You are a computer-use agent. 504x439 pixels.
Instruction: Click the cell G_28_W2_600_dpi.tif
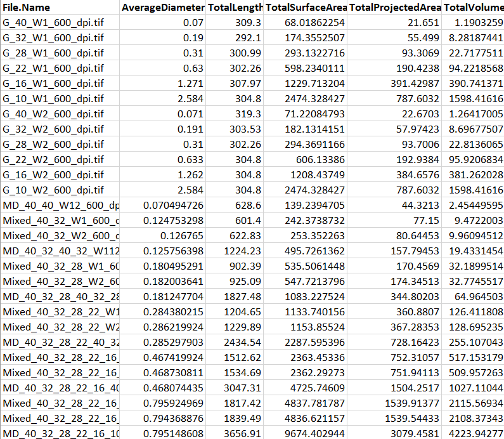tap(60, 144)
